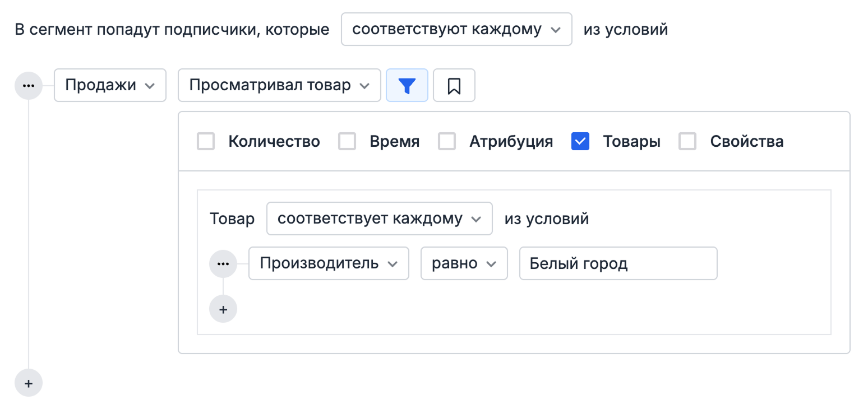Click the plus icon under the Производитель row
The width and height of the screenshot is (868, 409).
[x=223, y=309]
